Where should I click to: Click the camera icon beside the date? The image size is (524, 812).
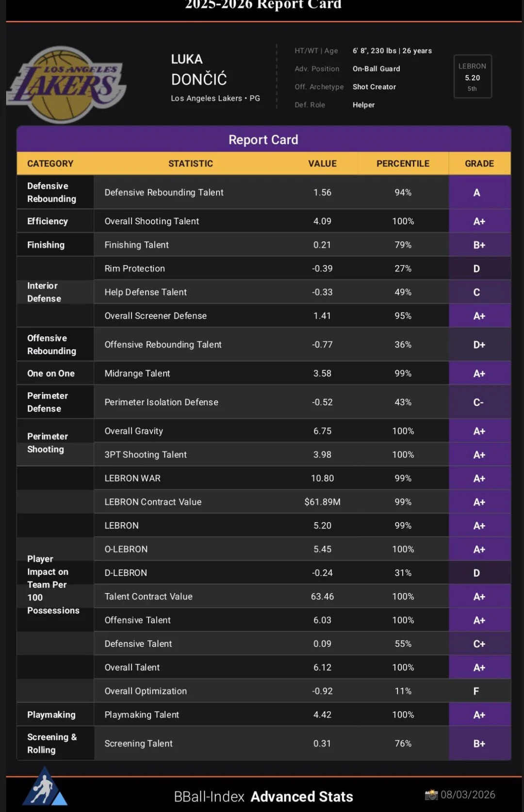click(431, 795)
